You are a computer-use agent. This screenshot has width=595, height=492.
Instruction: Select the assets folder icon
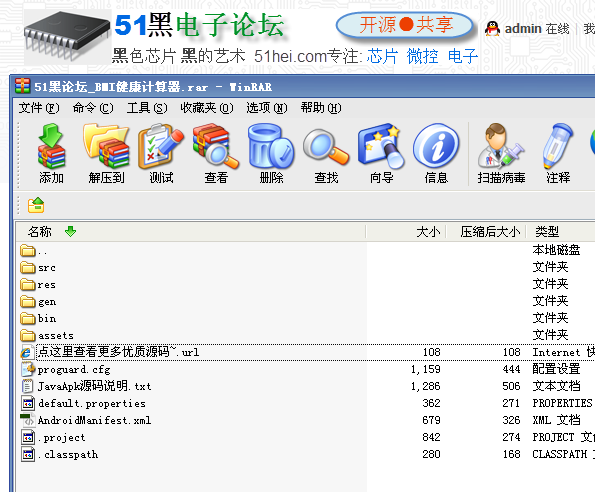(28, 335)
